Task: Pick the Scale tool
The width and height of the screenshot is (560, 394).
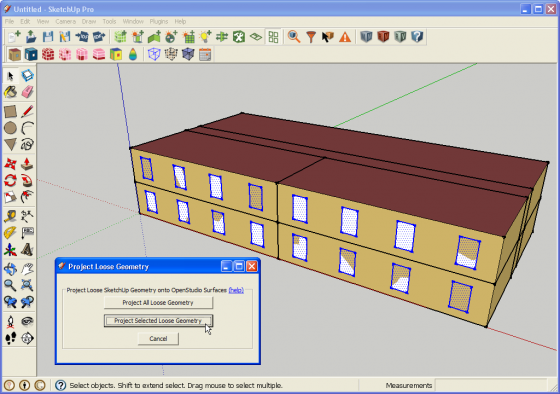Action: 10,197
